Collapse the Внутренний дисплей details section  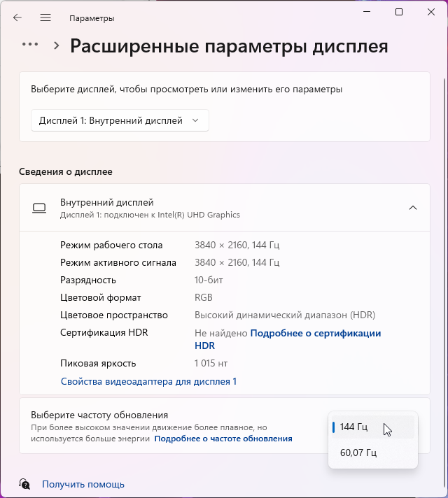(x=413, y=208)
